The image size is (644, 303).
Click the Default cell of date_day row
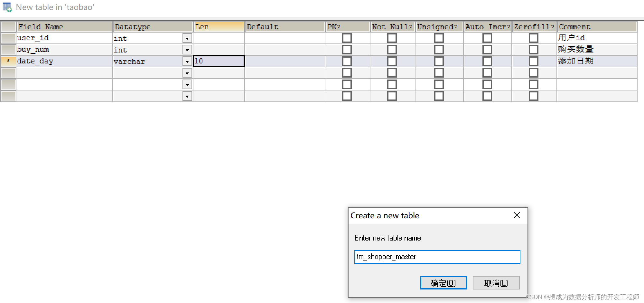pos(285,61)
